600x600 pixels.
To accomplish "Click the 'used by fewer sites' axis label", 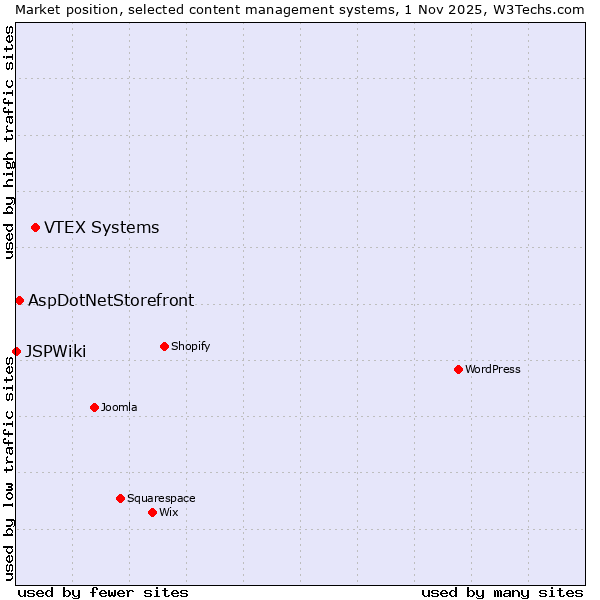I will [x=103, y=592].
